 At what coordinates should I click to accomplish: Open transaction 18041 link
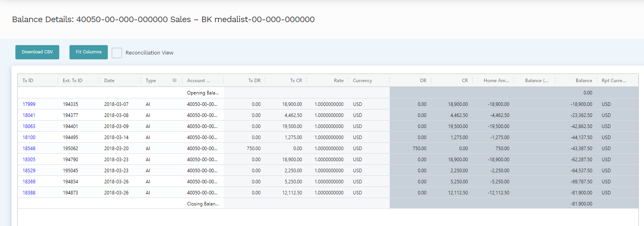tap(29, 115)
